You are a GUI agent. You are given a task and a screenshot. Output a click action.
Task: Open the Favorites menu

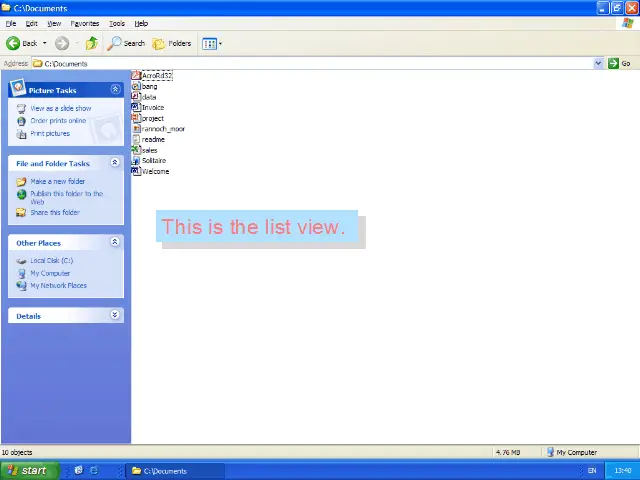click(85, 23)
